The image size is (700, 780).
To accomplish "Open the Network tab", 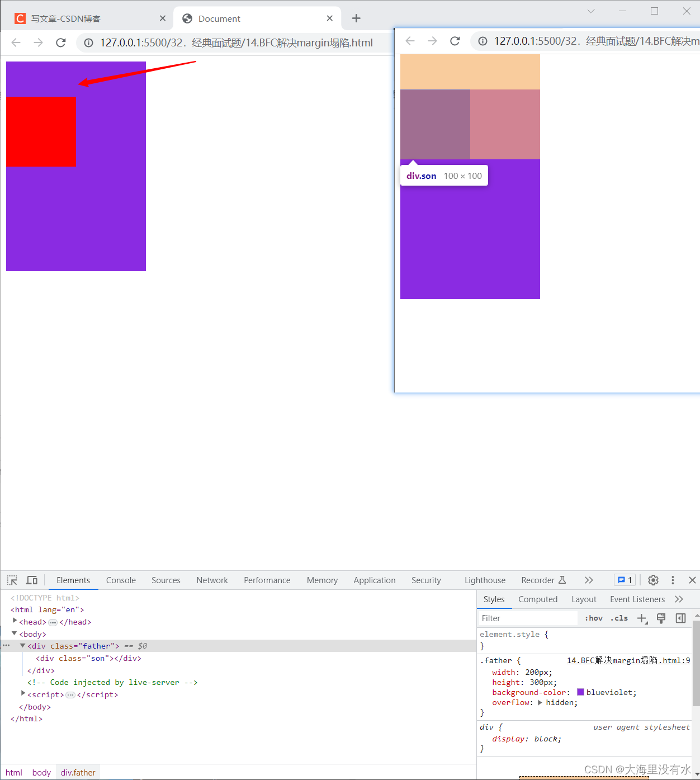I will 212,580.
